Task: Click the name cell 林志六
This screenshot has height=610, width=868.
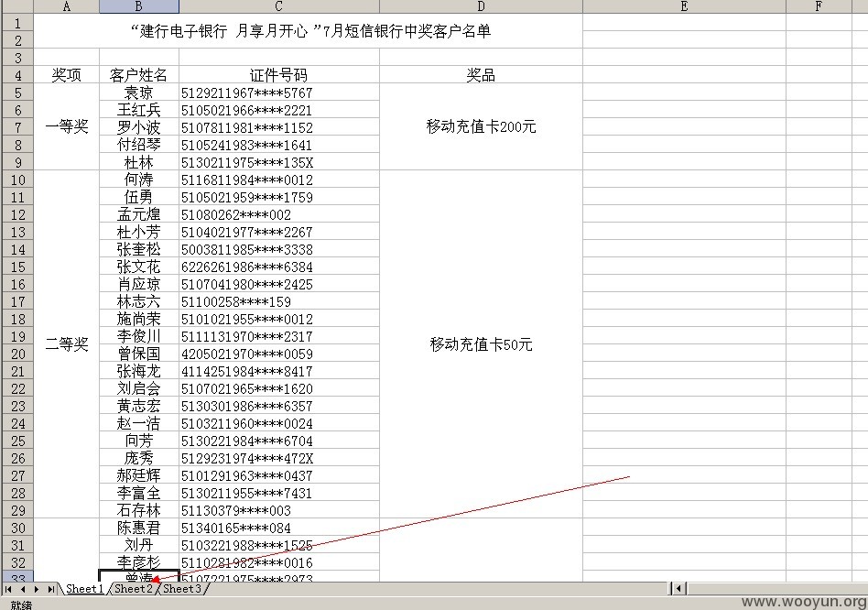Action: coord(139,301)
